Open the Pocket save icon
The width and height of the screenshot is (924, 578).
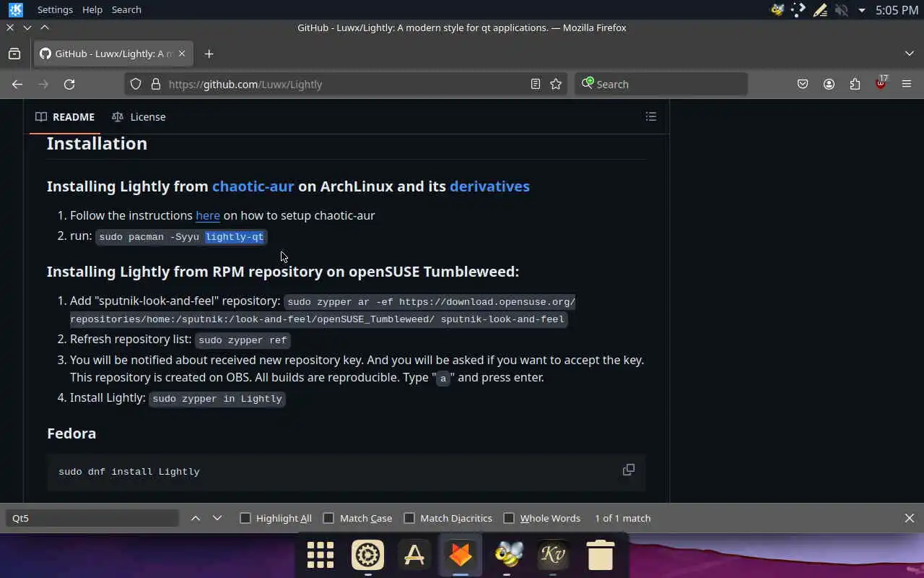click(x=803, y=84)
